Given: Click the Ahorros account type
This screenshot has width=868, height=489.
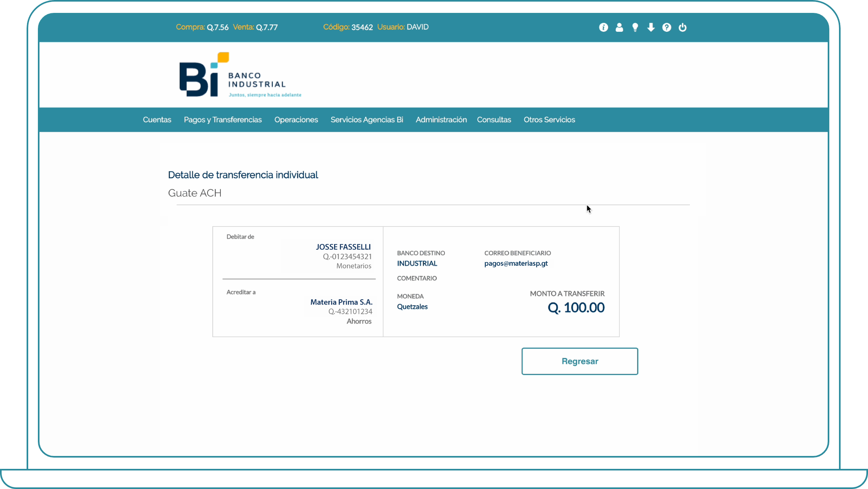Looking at the screenshot, I should 359,321.
